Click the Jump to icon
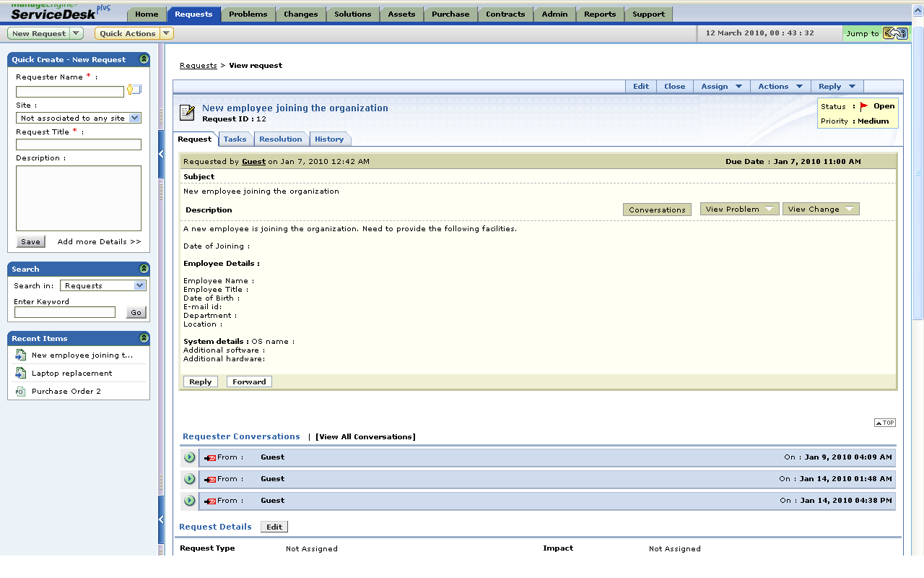924x578 pixels. 895,33
